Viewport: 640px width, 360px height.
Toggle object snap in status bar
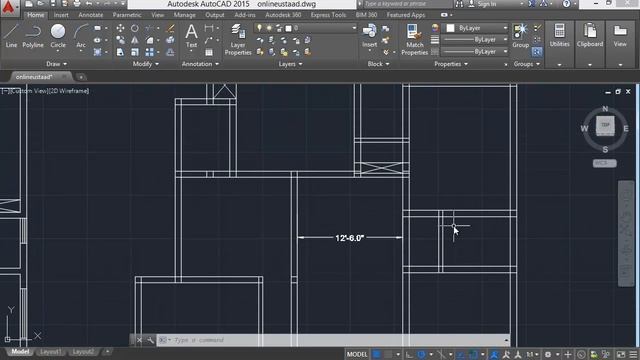(x=473, y=354)
